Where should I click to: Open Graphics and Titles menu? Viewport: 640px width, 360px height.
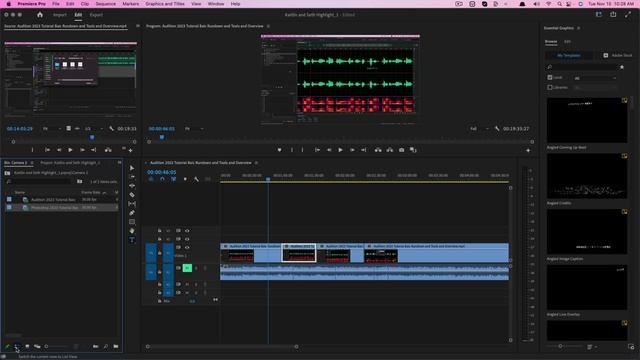(x=165, y=4)
